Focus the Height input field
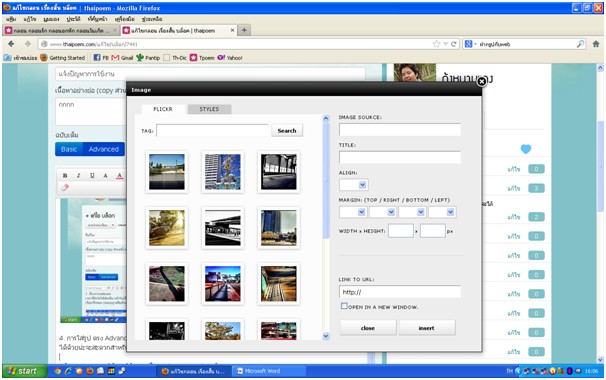Image resolution: width=606 pixels, height=380 pixels. 432,231
